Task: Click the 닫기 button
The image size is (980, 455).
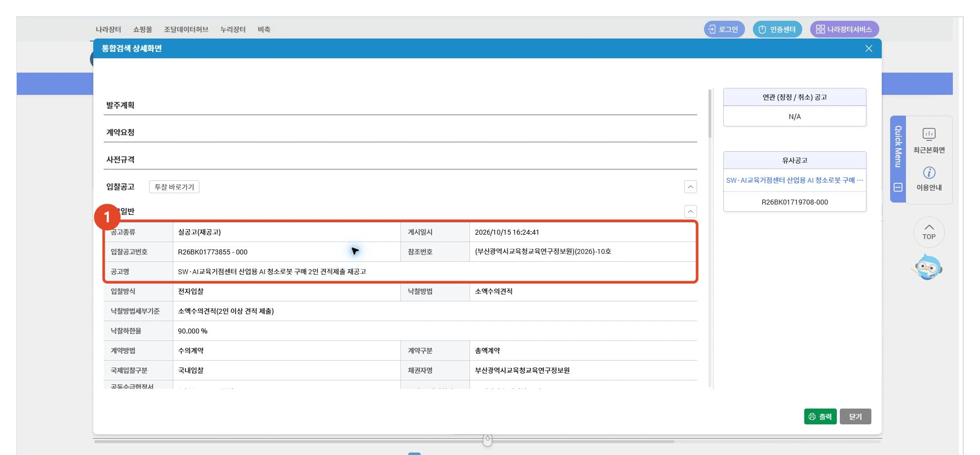Action: 855,416
